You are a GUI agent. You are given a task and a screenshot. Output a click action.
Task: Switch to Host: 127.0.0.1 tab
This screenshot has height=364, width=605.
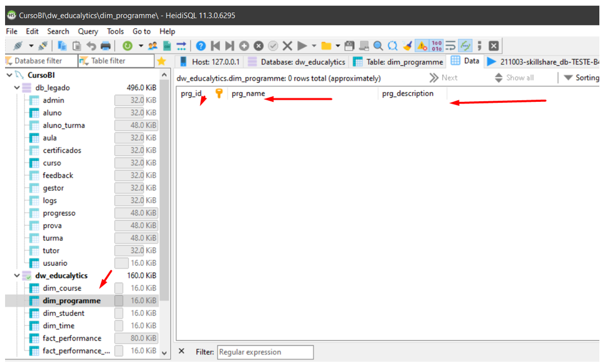pos(210,62)
